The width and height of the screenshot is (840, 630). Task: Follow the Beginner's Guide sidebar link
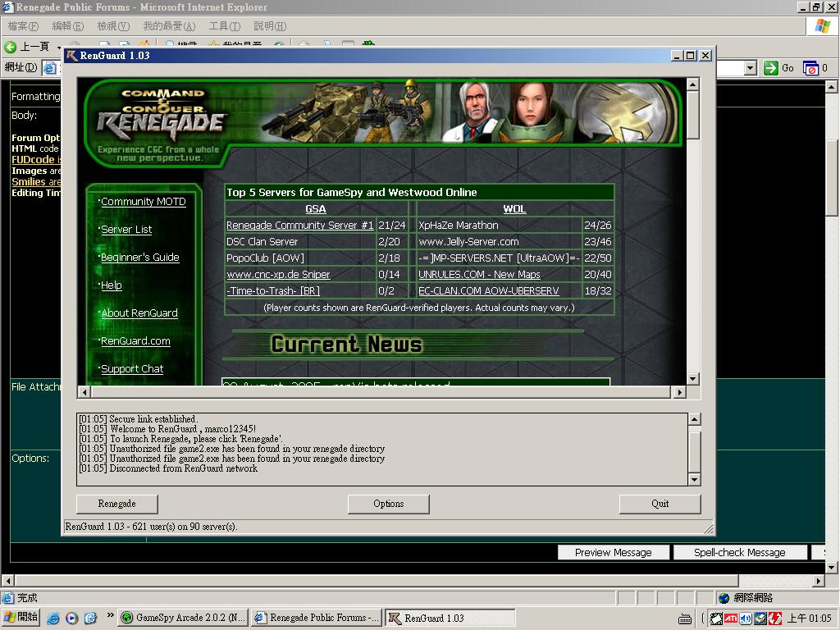coord(139,258)
